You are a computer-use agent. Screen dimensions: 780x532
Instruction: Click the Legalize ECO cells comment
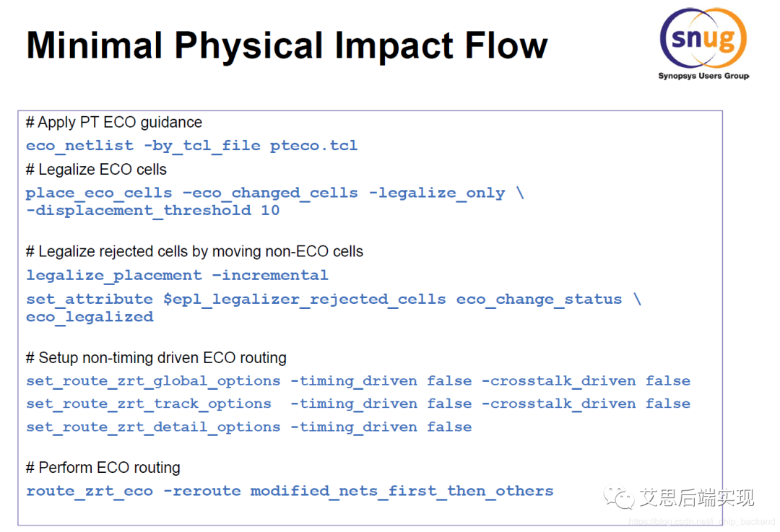click(96, 170)
